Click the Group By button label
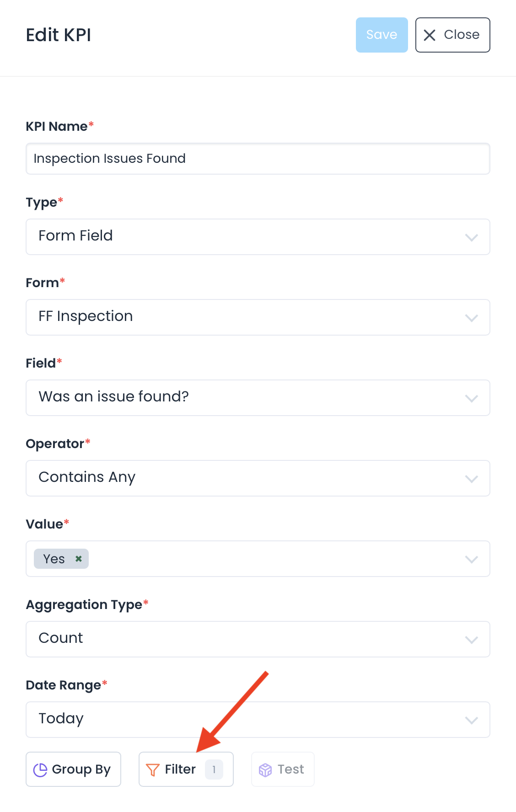This screenshot has height=812, width=516. click(81, 769)
